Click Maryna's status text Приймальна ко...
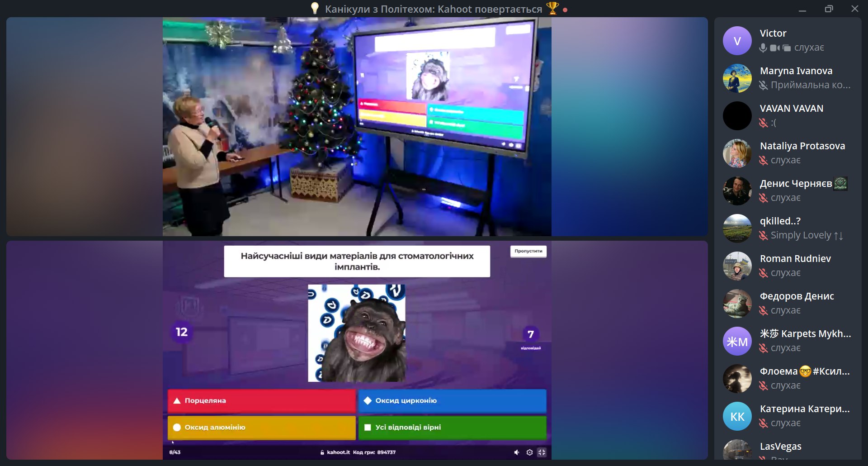Viewport: 868px width, 466px height. coord(811,85)
